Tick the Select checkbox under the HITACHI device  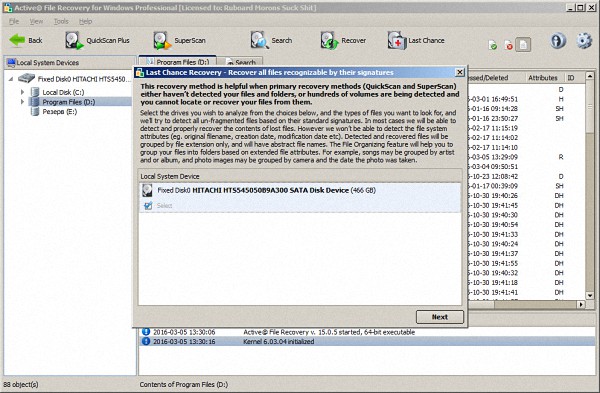(x=148, y=205)
